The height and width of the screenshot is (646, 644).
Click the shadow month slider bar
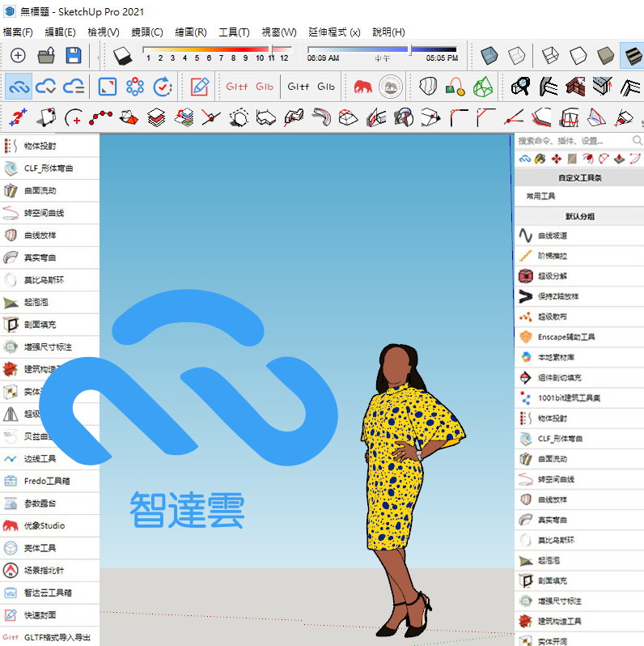pyautogui.click(x=215, y=50)
